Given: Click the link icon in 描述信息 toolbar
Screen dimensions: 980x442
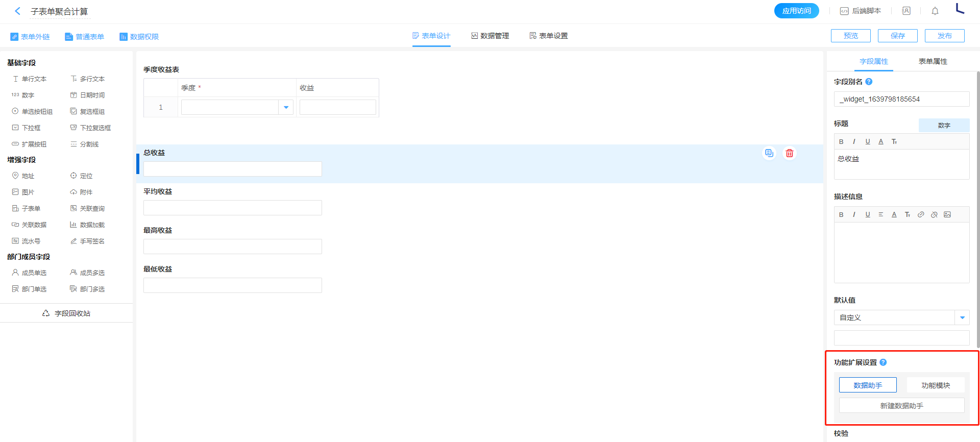Looking at the screenshot, I should click(921, 215).
